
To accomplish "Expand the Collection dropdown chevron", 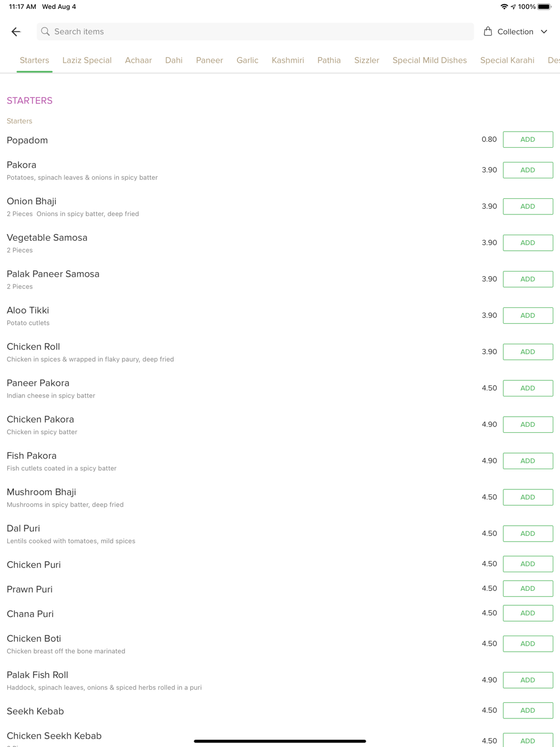I will coord(544,32).
